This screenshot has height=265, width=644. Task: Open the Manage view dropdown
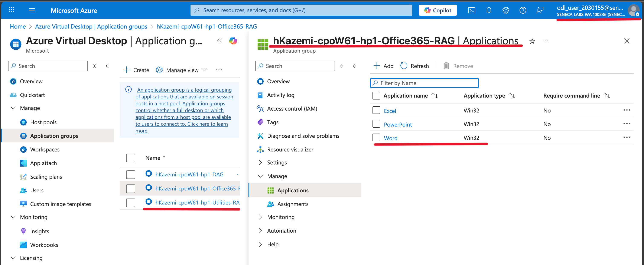(182, 70)
